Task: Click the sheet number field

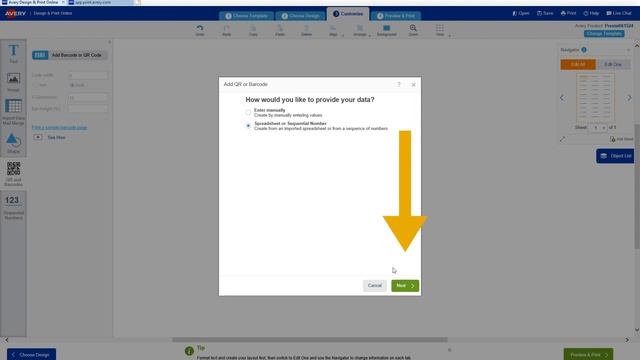Action: (596, 128)
